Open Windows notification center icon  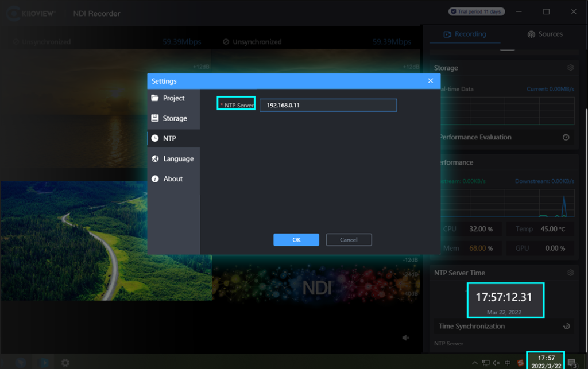tap(572, 363)
